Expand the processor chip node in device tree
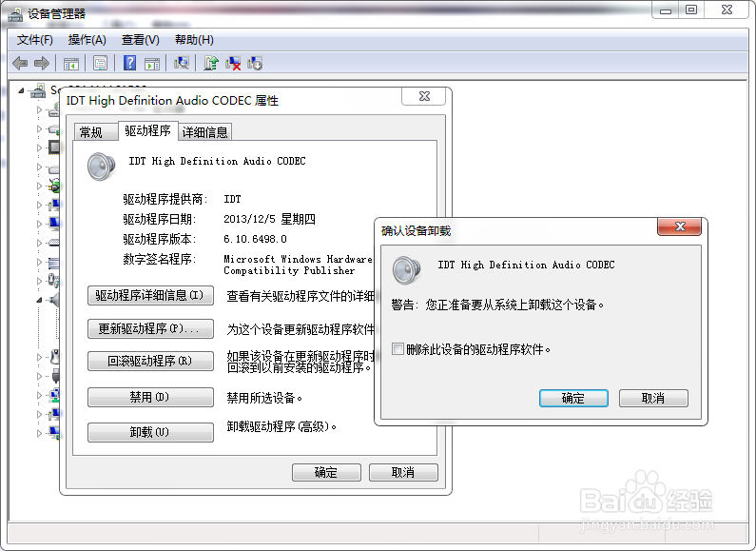This screenshot has width=756, height=551. [x=40, y=148]
